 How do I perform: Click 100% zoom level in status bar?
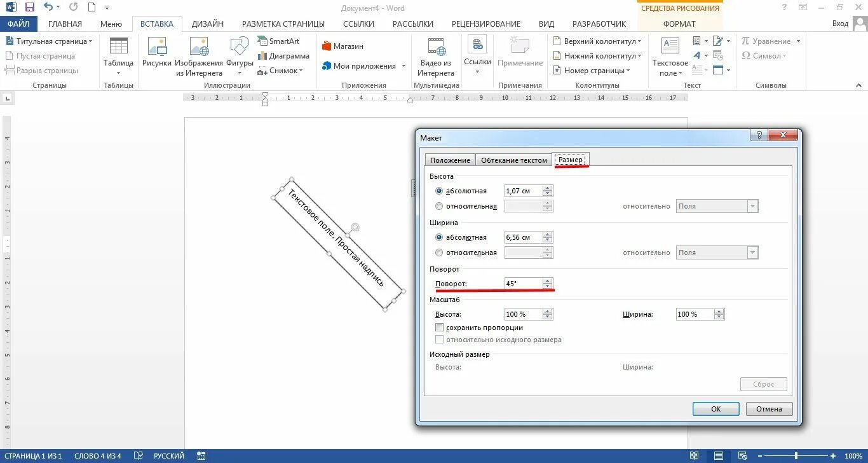click(x=853, y=455)
